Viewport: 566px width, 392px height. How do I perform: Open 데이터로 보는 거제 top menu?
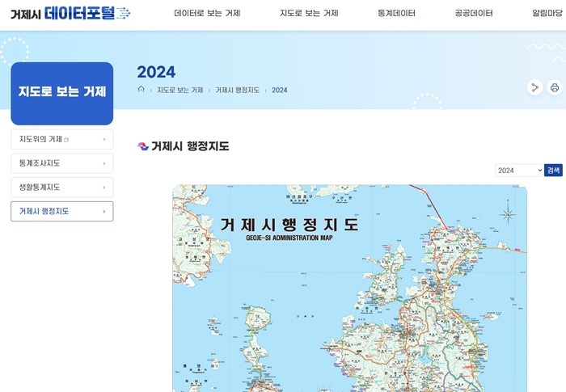coord(207,14)
